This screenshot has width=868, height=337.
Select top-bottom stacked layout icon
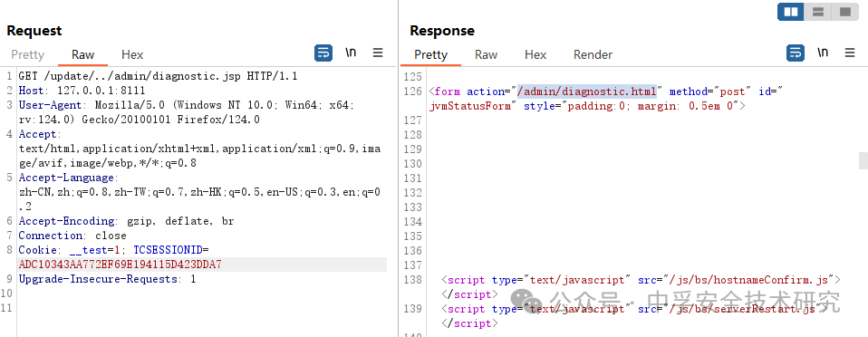point(817,12)
